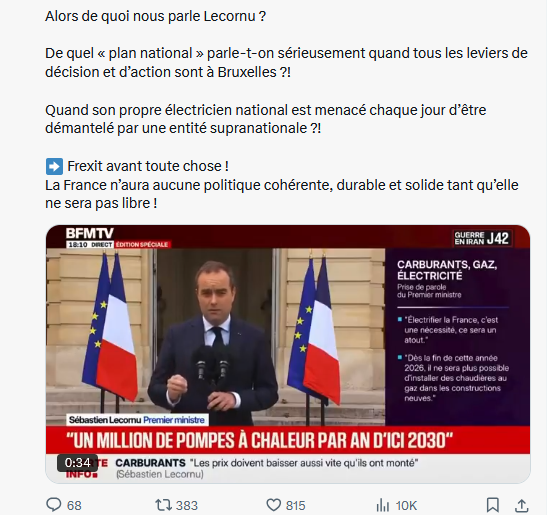
Task: Click the repost arrows icon
Action: pyautogui.click(x=163, y=505)
